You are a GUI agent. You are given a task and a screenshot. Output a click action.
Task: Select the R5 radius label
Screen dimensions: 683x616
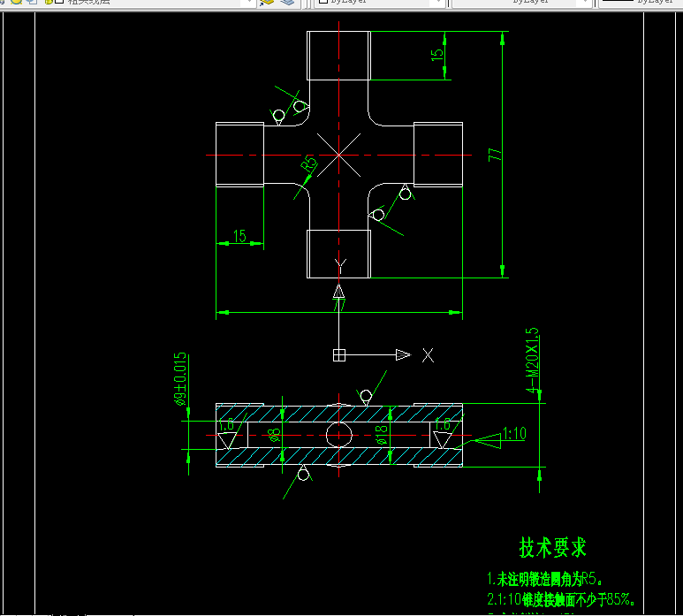point(308,164)
